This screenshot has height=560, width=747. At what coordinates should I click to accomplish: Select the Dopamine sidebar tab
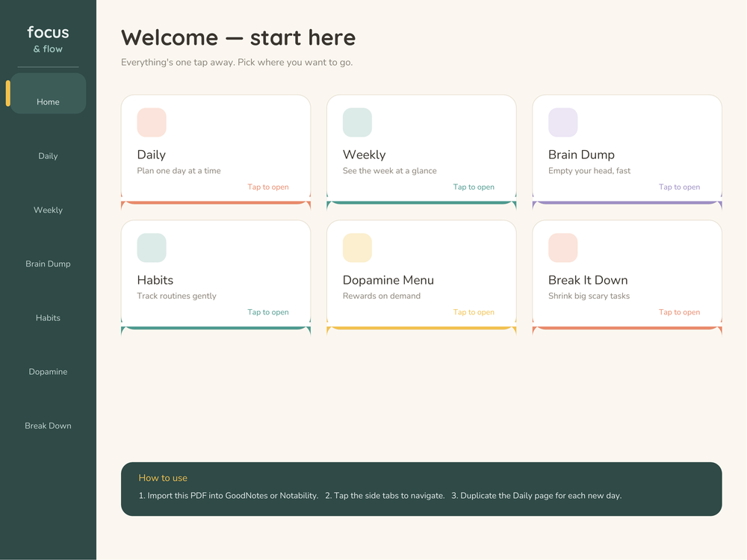(48, 372)
